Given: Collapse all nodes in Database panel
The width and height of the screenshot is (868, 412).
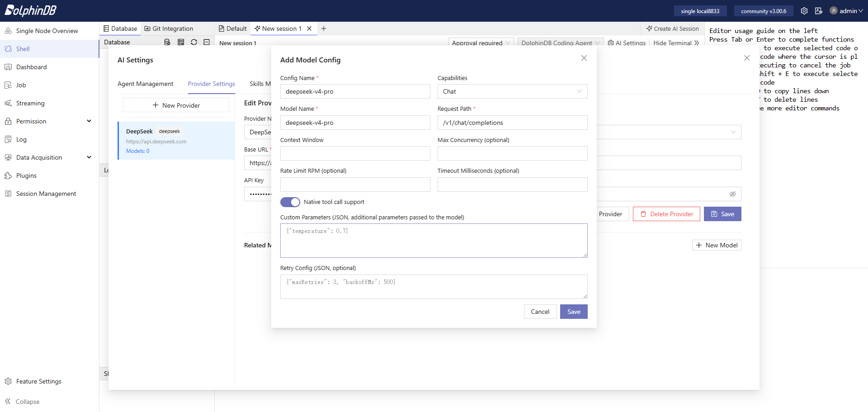Looking at the screenshot, I should [207, 42].
